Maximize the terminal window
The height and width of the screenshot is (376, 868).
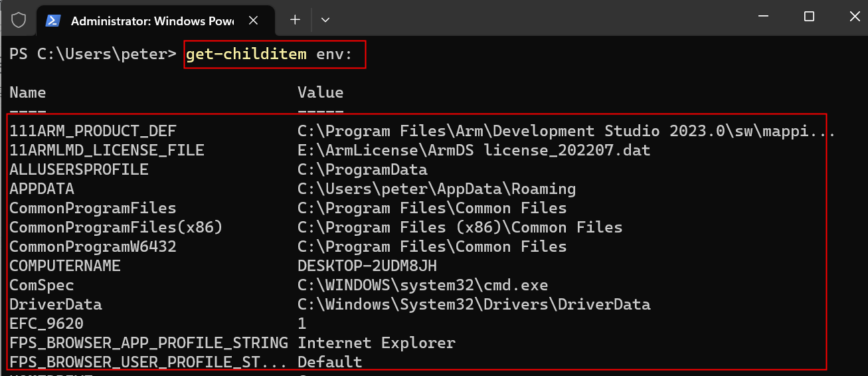click(809, 17)
